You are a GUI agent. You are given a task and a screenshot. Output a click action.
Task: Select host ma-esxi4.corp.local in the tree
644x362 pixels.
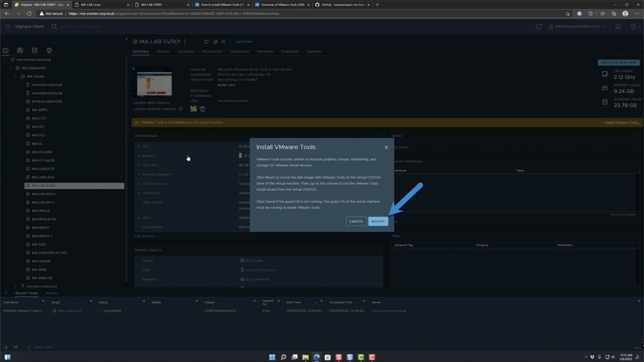46,93
